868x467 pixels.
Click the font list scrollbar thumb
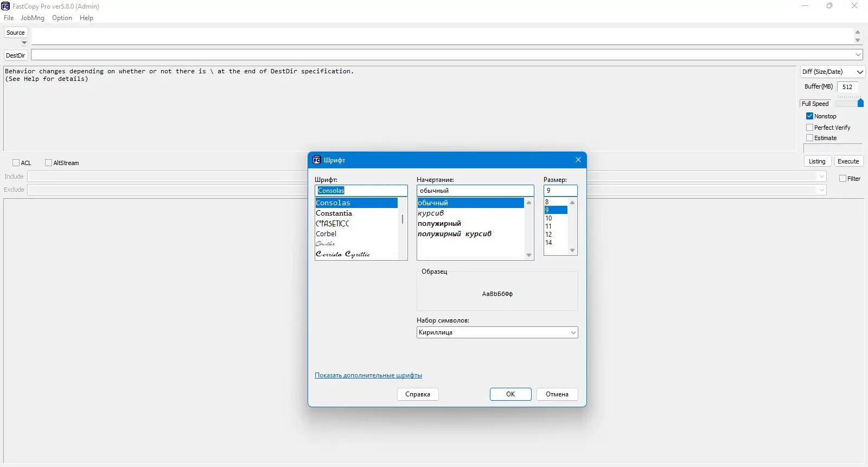click(x=403, y=219)
